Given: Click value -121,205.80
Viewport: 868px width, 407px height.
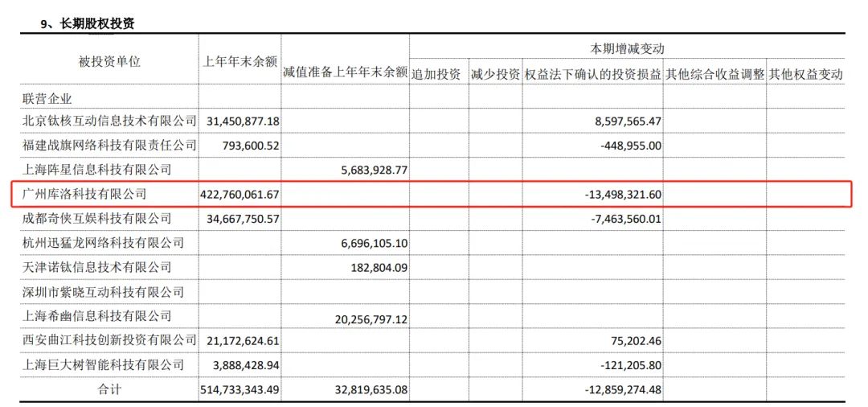Looking at the screenshot, I should point(630,365).
